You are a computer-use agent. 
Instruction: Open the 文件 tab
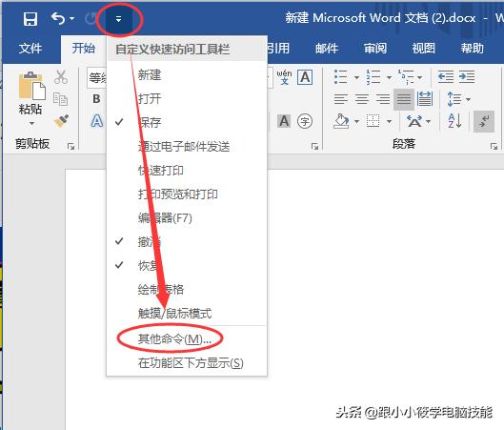click(30, 49)
